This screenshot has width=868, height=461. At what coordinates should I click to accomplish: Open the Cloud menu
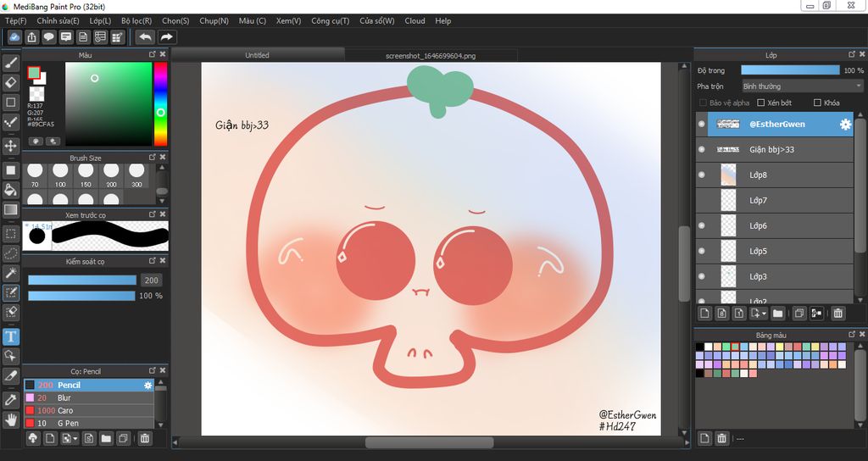415,21
